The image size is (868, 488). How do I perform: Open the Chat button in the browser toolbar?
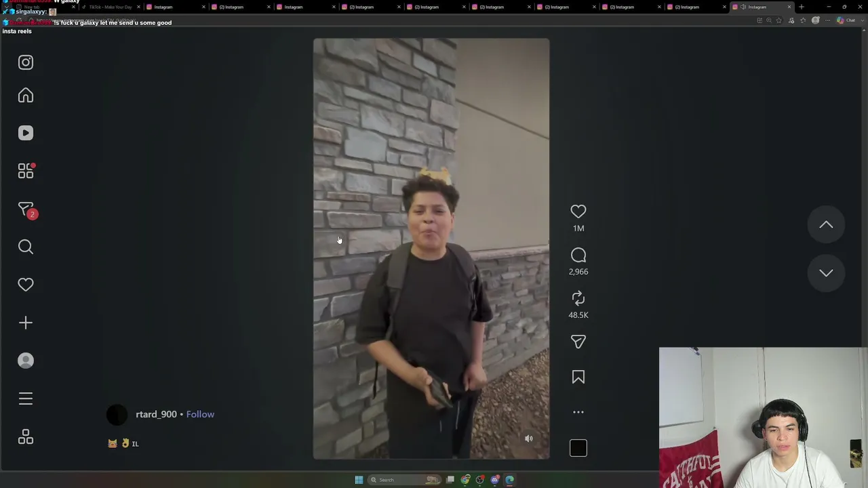pos(846,20)
